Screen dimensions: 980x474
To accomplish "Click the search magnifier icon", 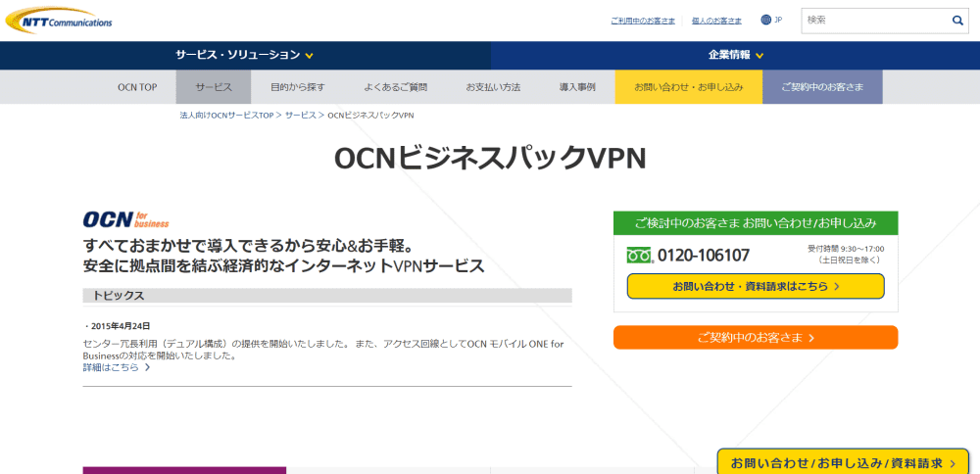I will pos(957,21).
